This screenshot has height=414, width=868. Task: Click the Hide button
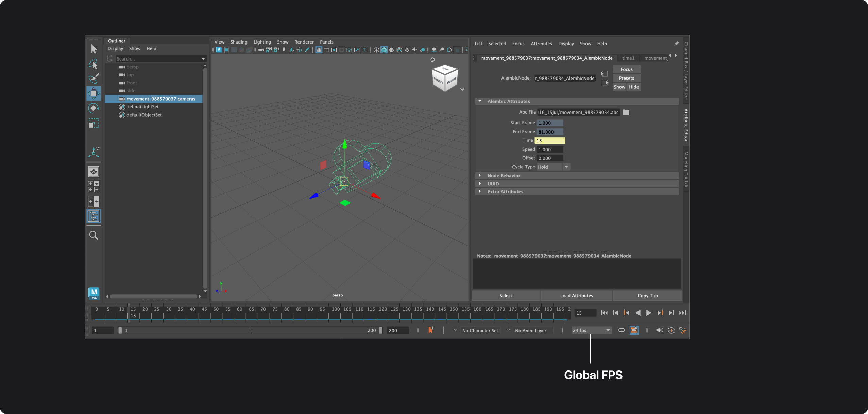634,87
